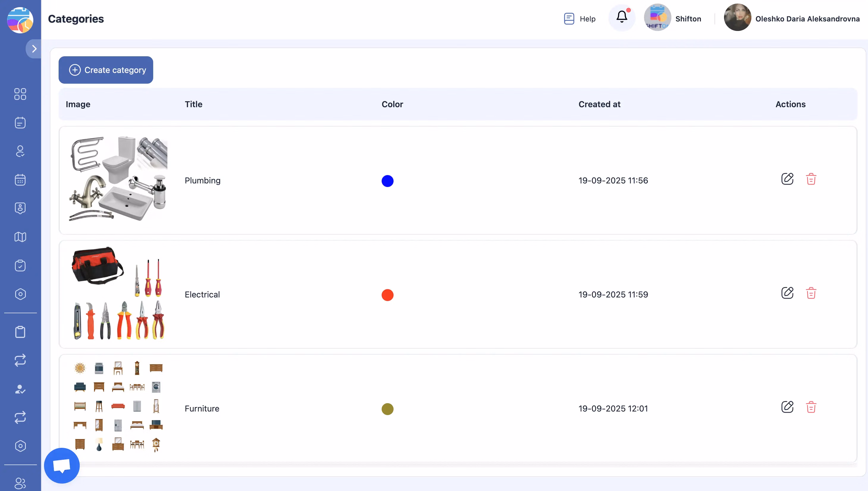Edit the Electrical category

pos(787,293)
